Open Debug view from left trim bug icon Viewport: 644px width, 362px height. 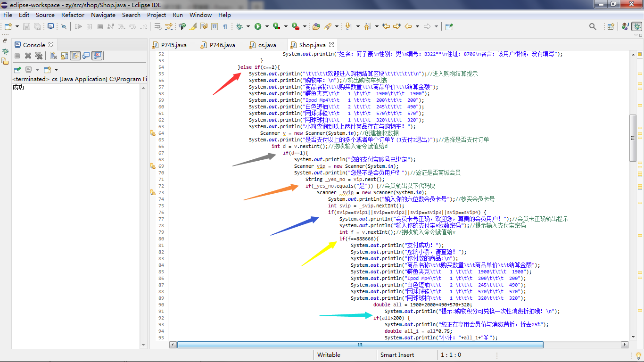pyautogui.click(x=5, y=51)
